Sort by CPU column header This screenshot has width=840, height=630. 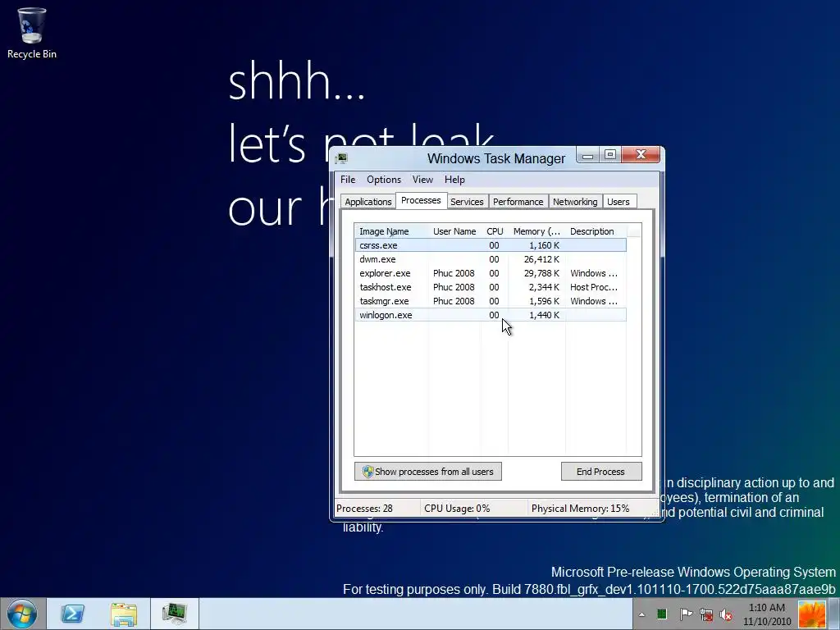click(495, 231)
